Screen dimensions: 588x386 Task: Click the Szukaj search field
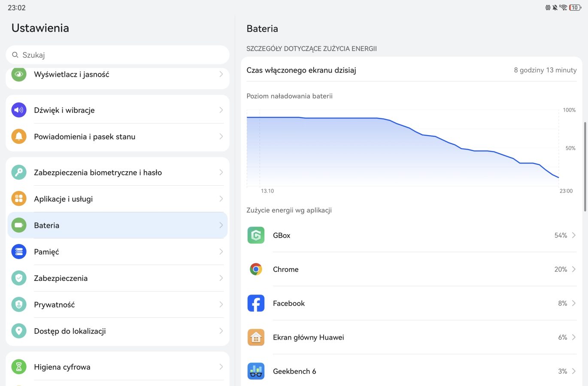point(118,55)
